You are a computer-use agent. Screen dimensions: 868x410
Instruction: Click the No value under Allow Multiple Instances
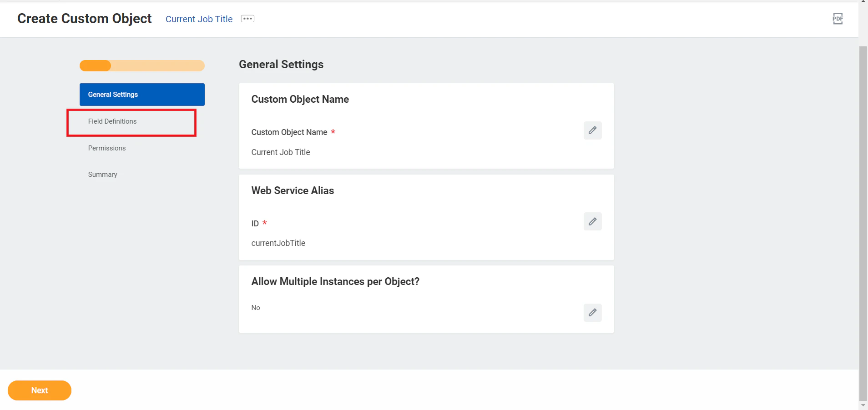tap(255, 307)
